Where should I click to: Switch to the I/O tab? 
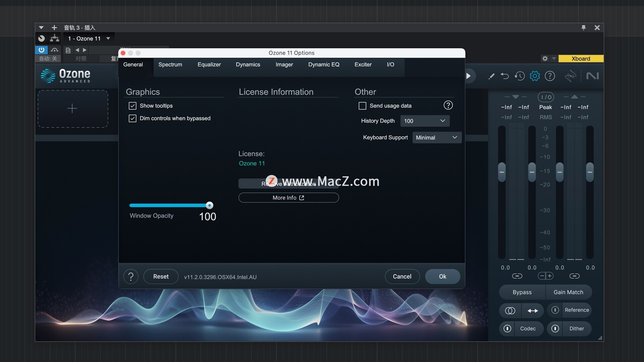(x=390, y=64)
